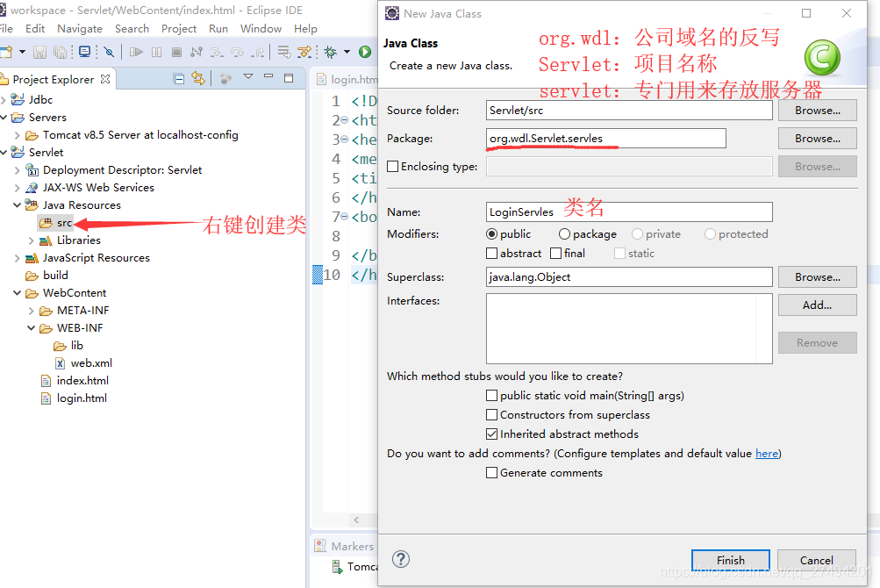Click the help question mark icon

point(401,559)
